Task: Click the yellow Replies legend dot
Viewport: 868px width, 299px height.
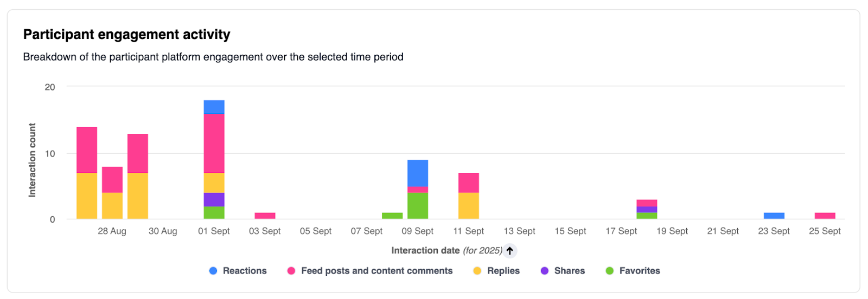Action: [477, 271]
